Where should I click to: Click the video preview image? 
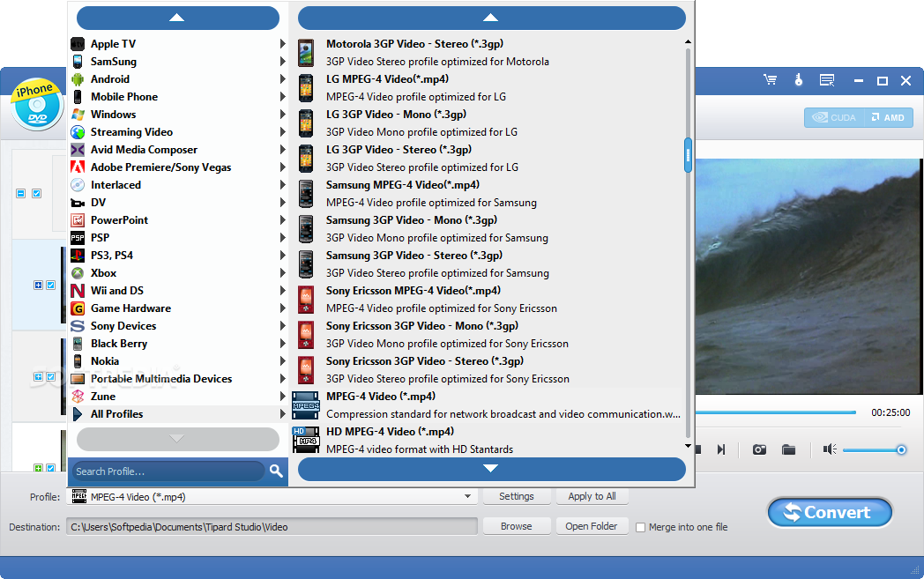808,276
